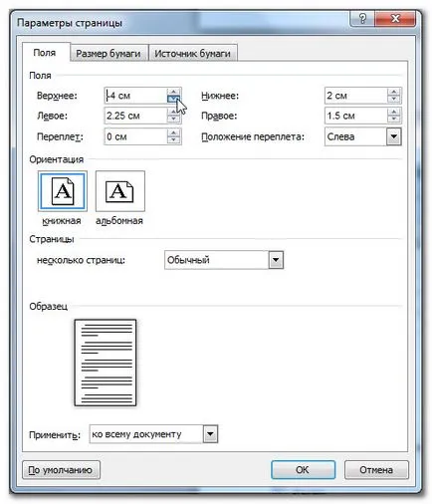
Task: Open the Применить dropdown list
Action: pos(210,434)
